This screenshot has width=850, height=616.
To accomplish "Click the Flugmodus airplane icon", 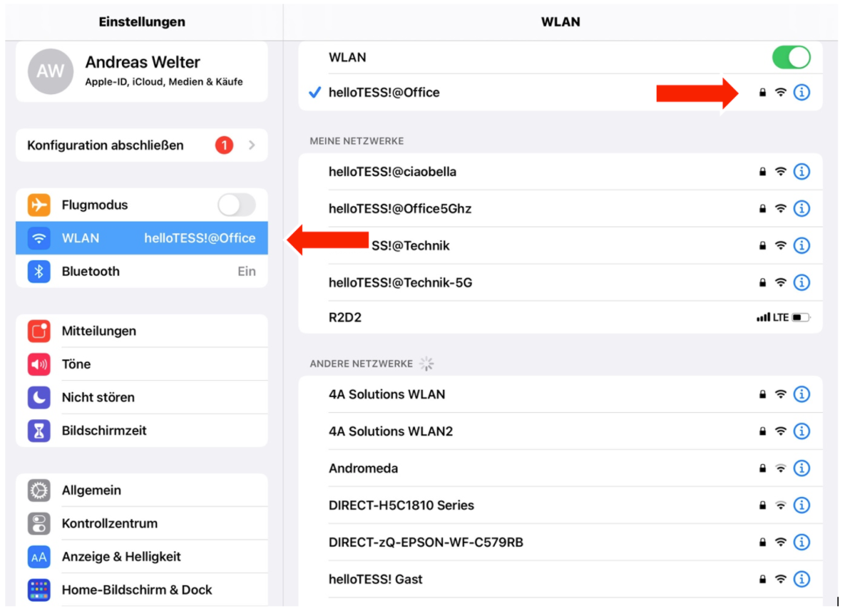I will [x=39, y=205].
